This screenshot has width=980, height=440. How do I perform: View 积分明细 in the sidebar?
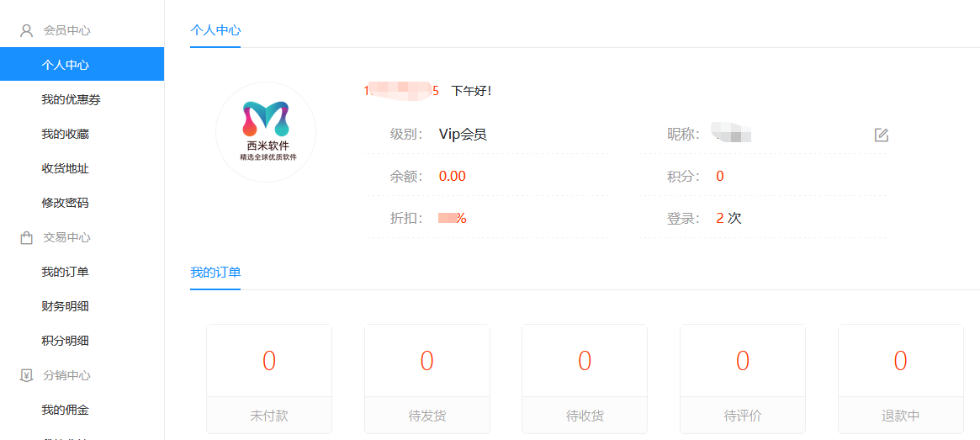66,341
